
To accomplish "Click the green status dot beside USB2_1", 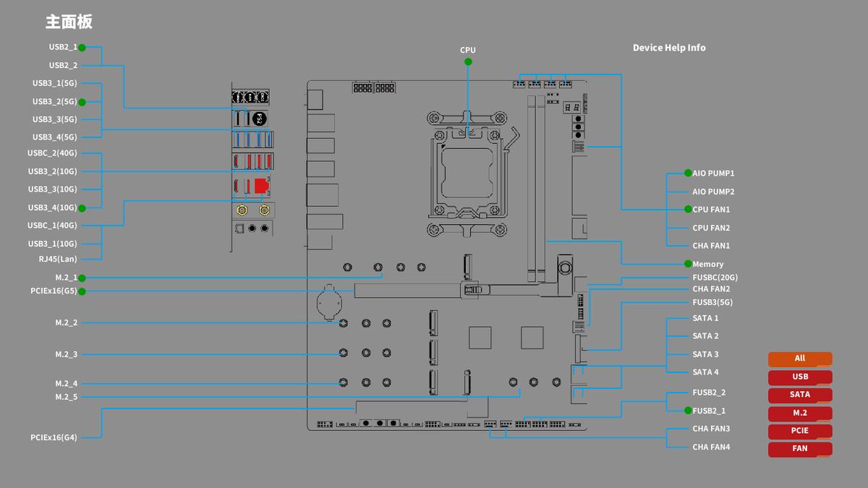I will pos(82,48).
